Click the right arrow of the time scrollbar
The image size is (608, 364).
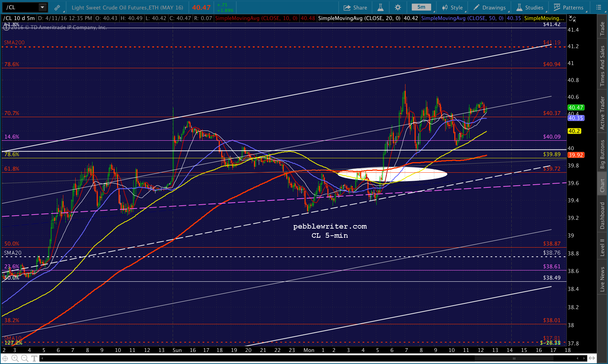coord(583,359)
